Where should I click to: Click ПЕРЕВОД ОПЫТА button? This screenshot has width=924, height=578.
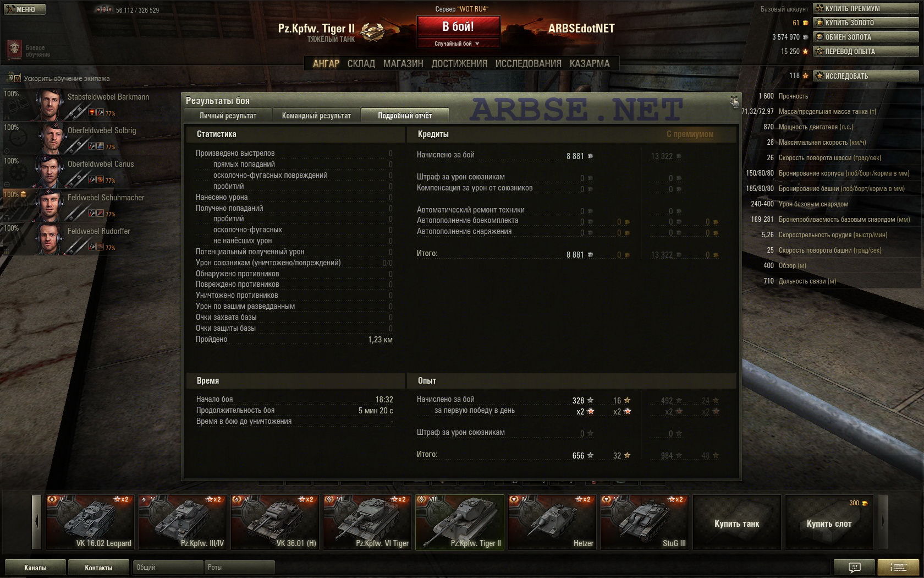tap(866, 51)
